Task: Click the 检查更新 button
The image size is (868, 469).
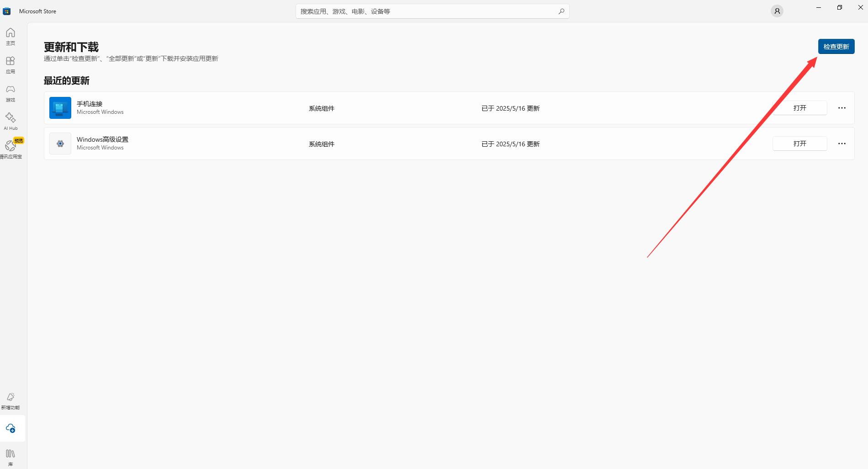Action: coord(836,47)
